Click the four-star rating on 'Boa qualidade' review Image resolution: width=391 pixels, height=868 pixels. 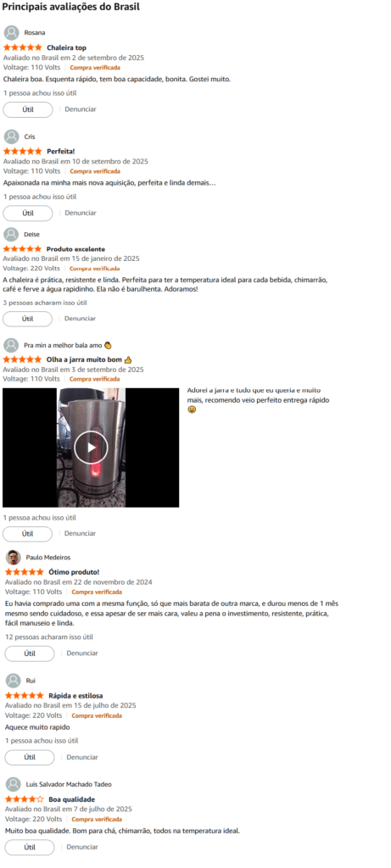pyautogui.click(x=25, y=799)
